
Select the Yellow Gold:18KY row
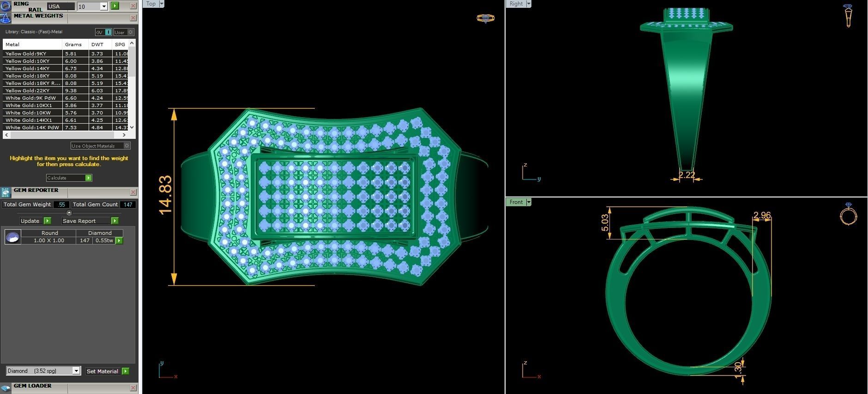pos(66,76)
